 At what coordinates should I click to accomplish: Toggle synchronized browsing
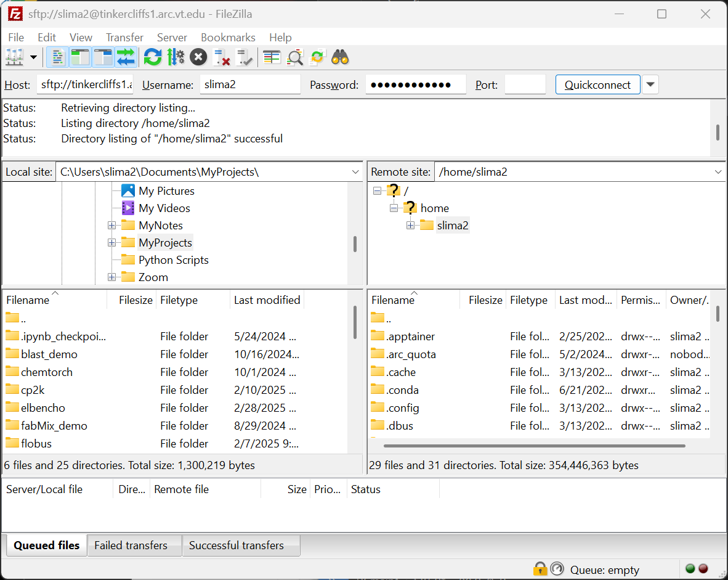[318, 57]
